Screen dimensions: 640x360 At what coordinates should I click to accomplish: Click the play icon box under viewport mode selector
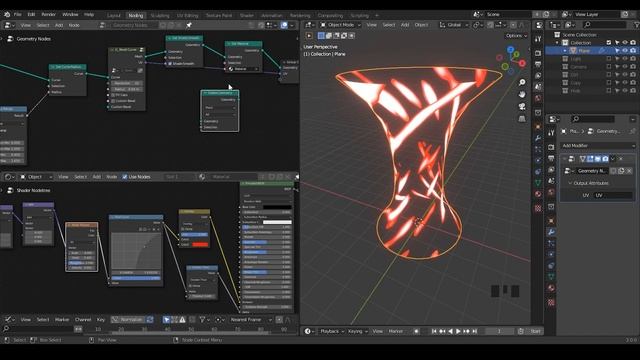[x=309, y=36]
